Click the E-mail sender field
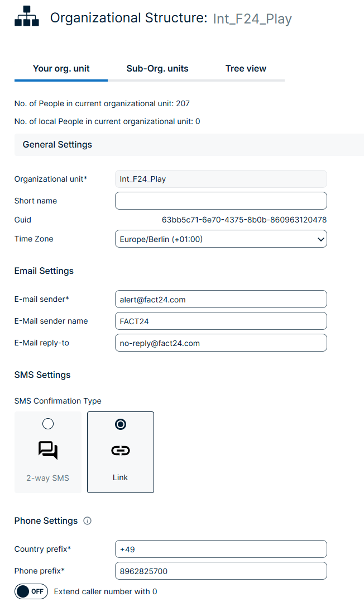This screenshot has width=364, height=611. [x=221, y=300]
